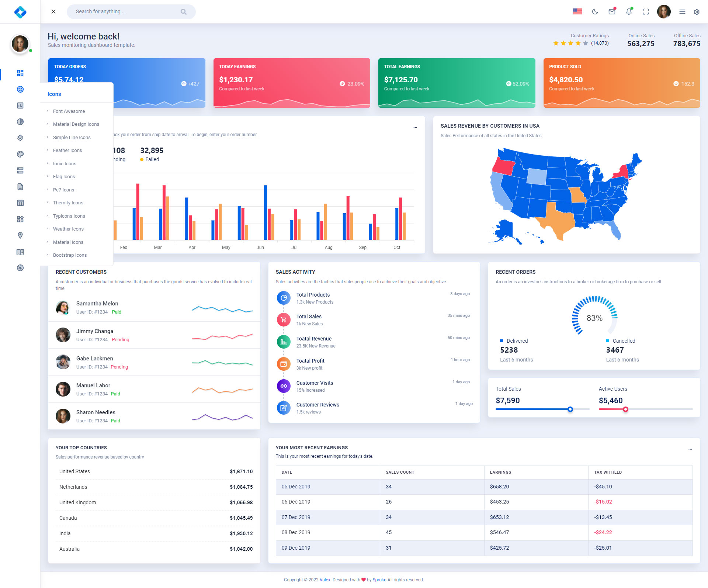Click the palette sidebar icon
708x588 pixels.
tap(20, 154)
